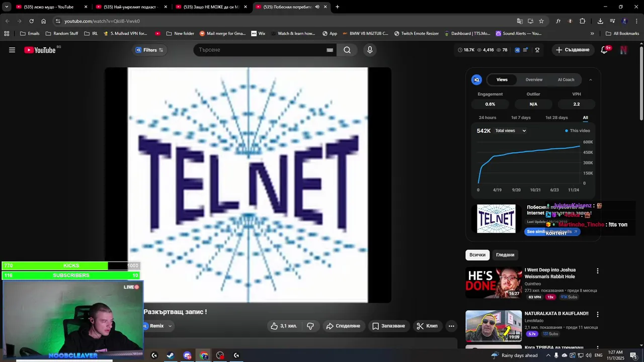Image resolution: width=644 pixels, height=362 pixels.
Task: Translate this page icon in address bar
Action: pyautogui.click(x=520, y=21)
